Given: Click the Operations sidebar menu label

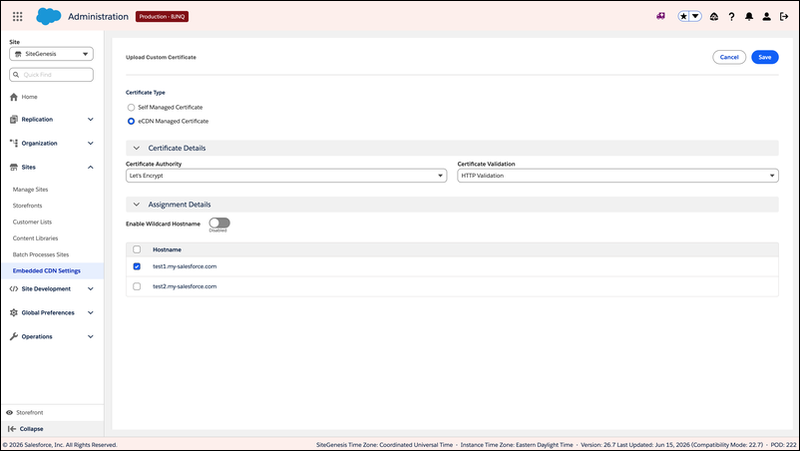Looking at the screenshot, I should pyautogui.click(x=37, y=337).
